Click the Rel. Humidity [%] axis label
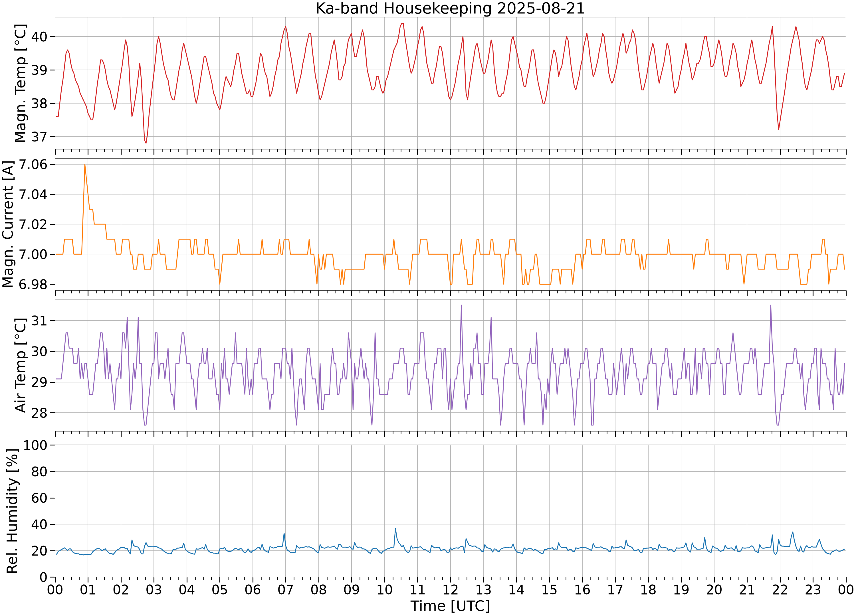856x616 pixels. pos(12,511)
